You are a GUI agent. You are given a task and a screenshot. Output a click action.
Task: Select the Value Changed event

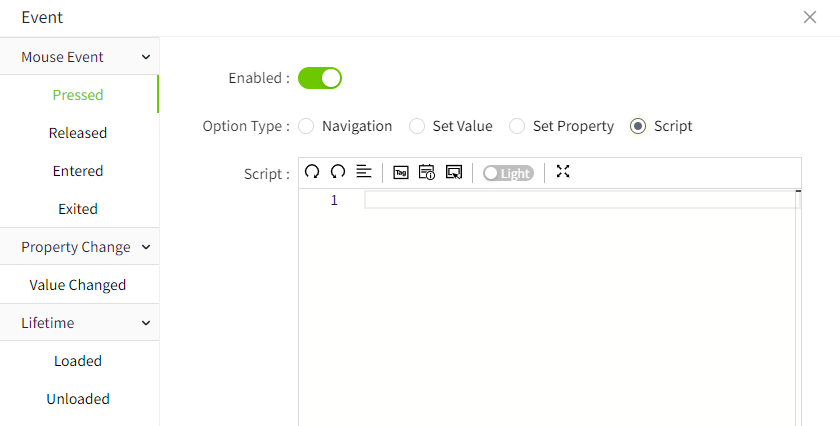click(x=78, y=285)
